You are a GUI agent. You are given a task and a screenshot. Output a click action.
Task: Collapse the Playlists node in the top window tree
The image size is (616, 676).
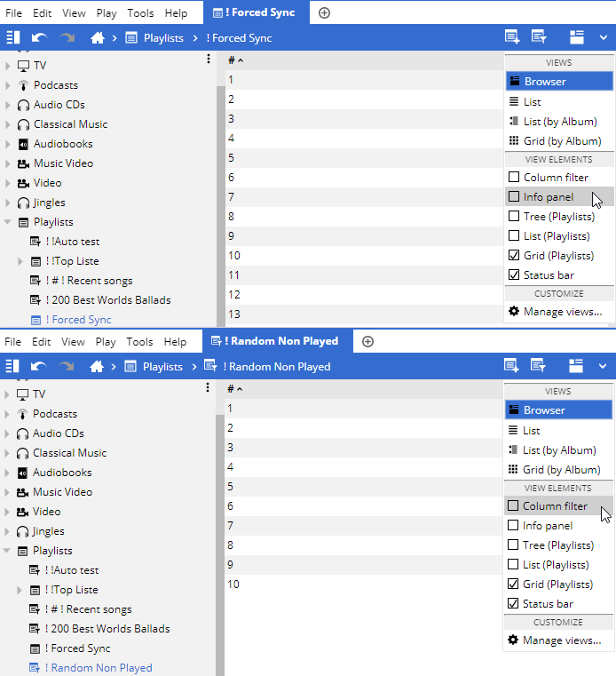pyautogui.click(x=8, y=222)
